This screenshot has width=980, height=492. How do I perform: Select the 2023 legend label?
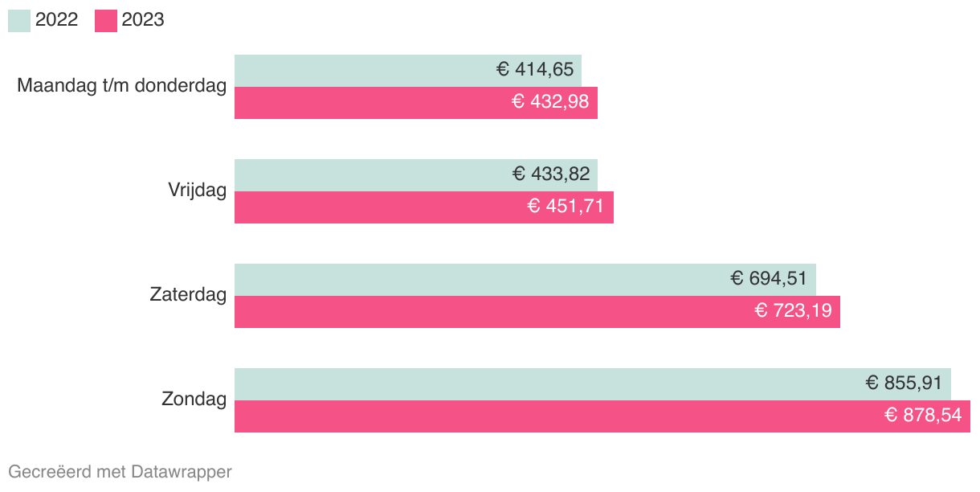(143, 20)
